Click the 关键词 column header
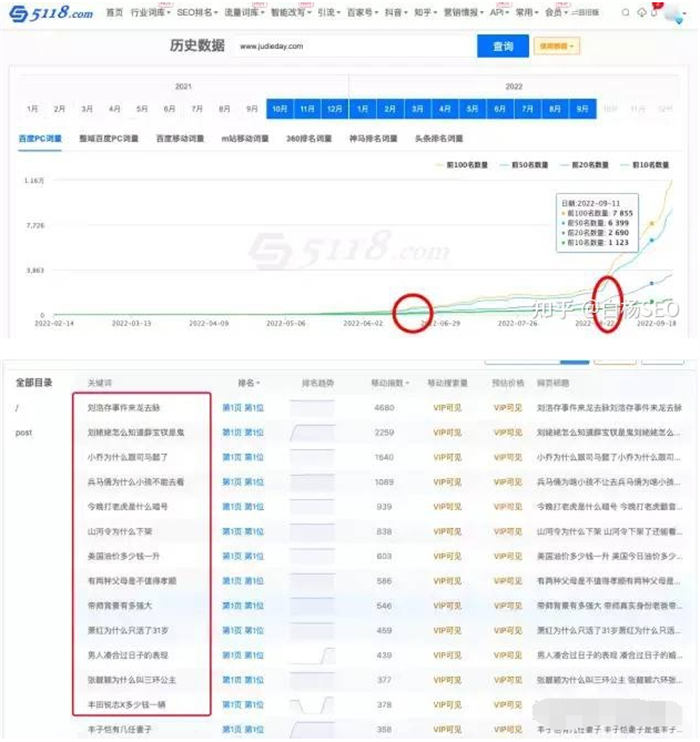The height and width of the screenshot is (742, 700). 100,383
